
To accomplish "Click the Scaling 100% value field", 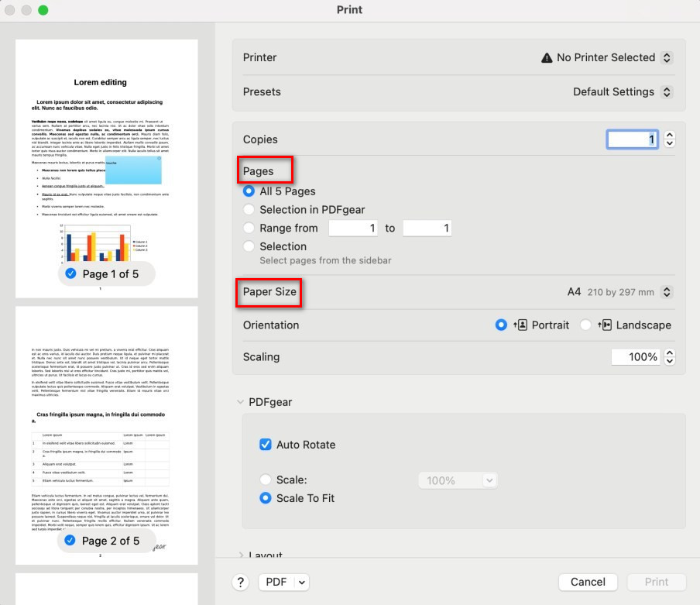I will tap(635, 357).
